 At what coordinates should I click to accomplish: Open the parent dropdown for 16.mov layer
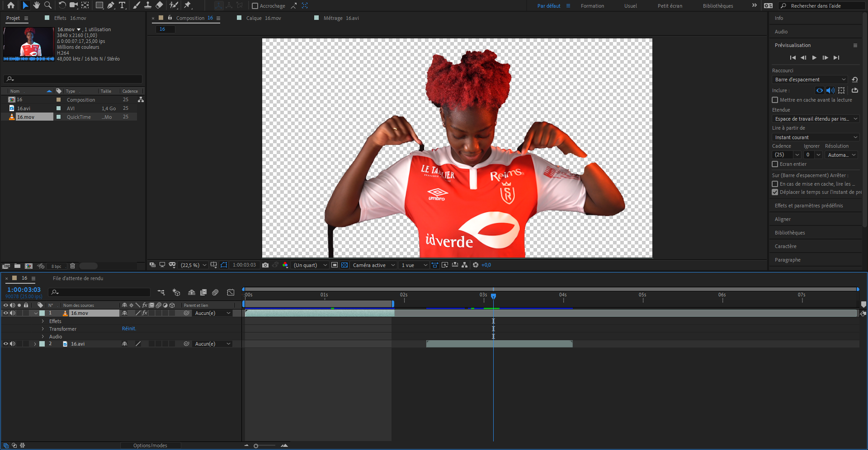click(212, 313)
